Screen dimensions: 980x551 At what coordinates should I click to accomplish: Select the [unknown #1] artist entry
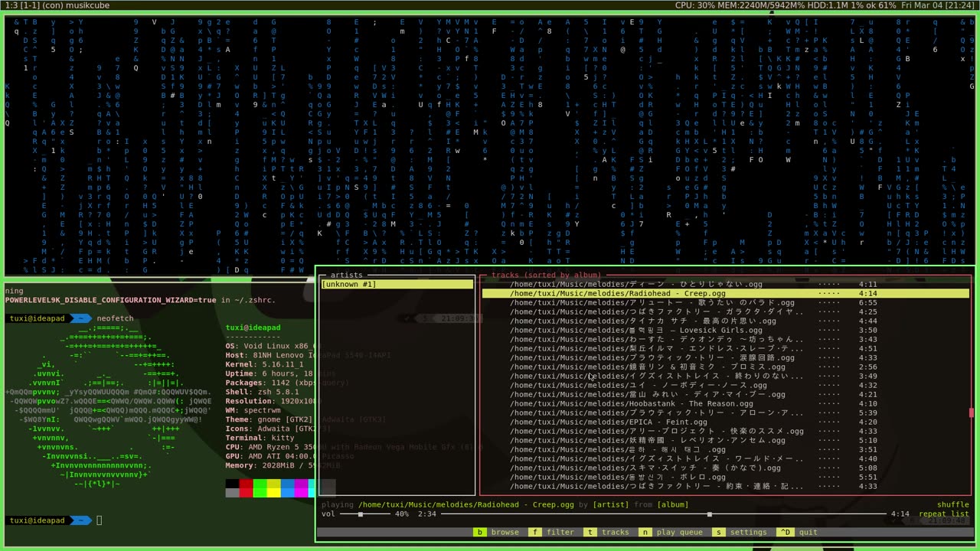click(x=397, y=285)
